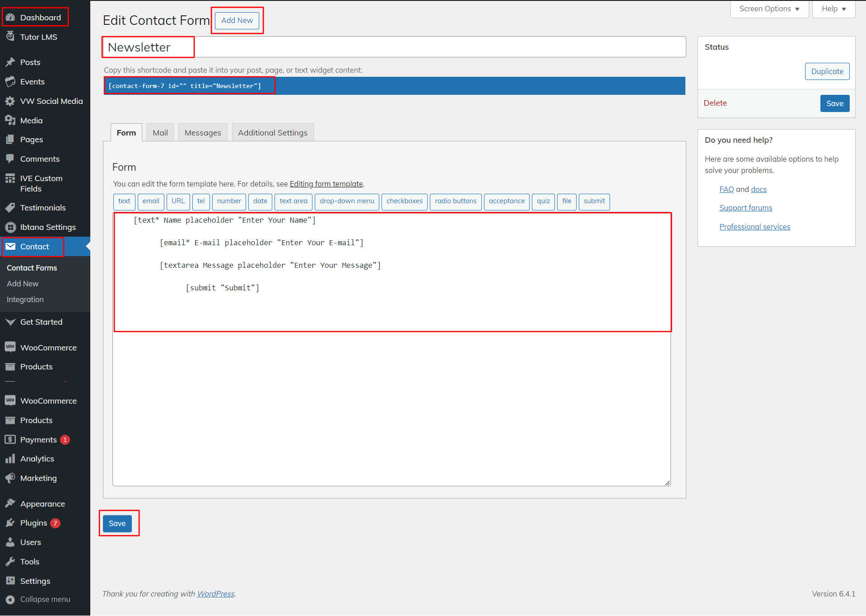Viewport: 866px width, 616px height.
Task: Click the Appearance paintbrush icon
Action: click(x=10, y=504)
